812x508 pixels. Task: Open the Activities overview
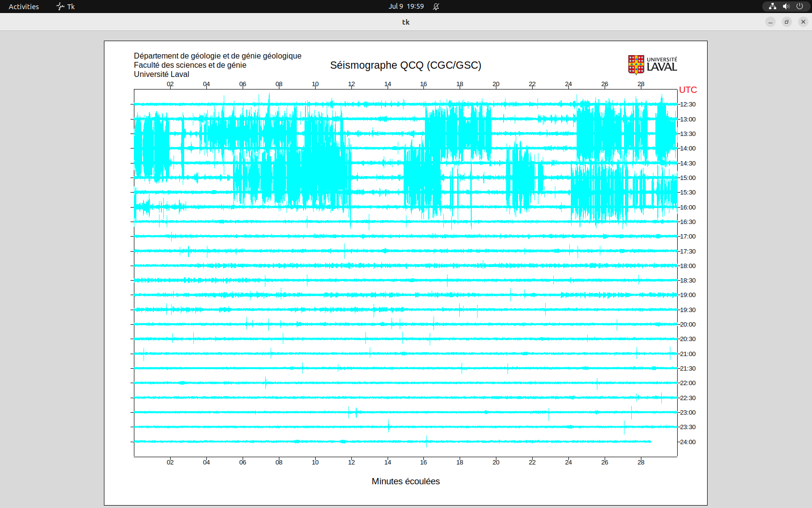click(x=24, y=6)
